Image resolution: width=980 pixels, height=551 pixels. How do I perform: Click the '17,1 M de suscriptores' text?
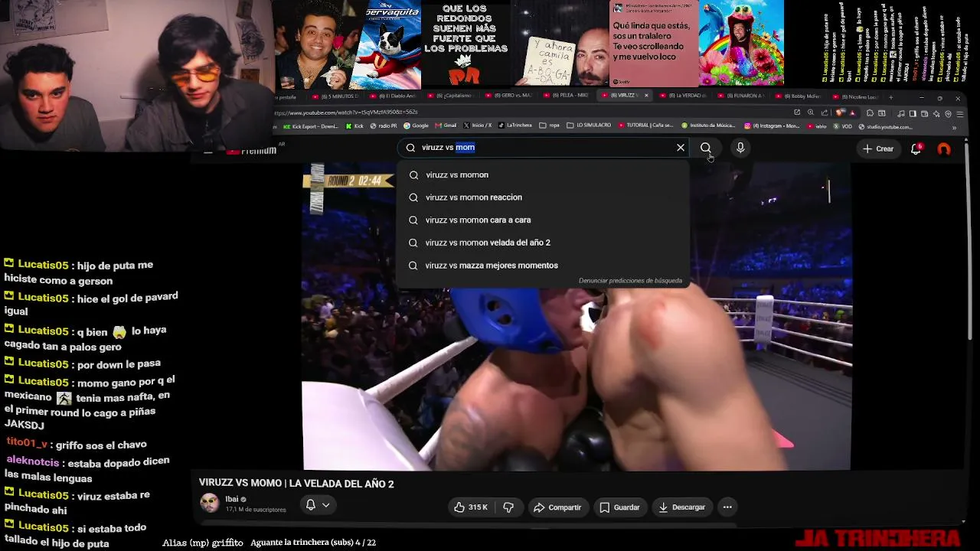click(256, 510)
